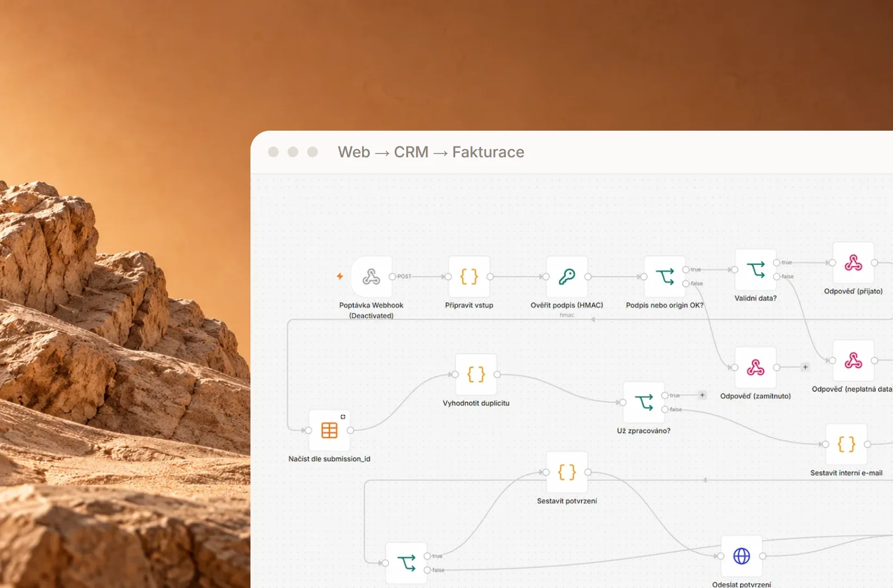Open the Odpověď (přijato) webhook response node
893x588 pixels.
(853, 263)
